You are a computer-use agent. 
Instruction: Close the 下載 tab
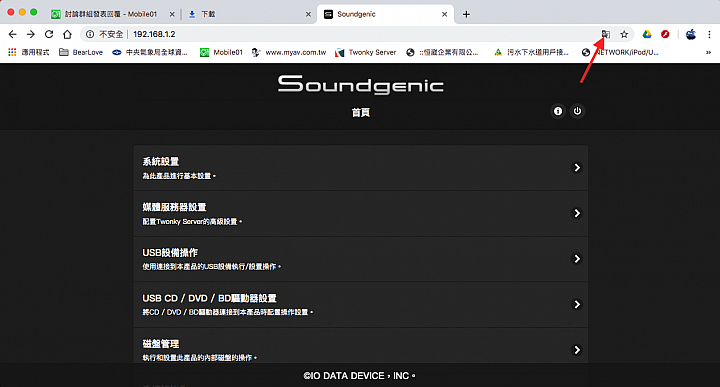click(308, 14)
